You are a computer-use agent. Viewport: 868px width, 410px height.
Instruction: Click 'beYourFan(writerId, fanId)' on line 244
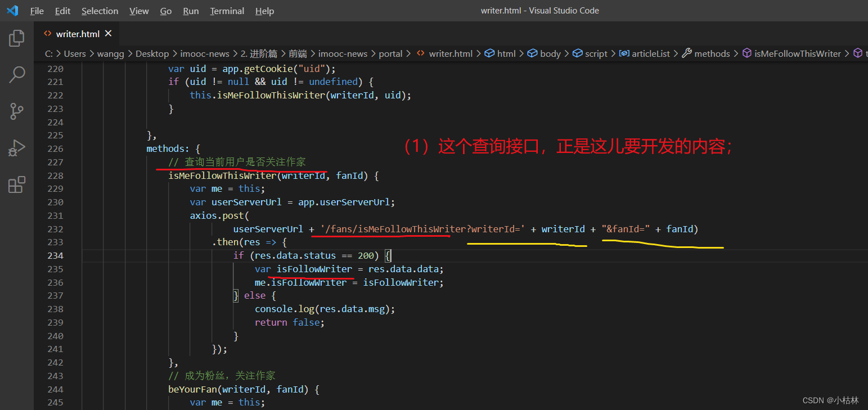[240, 389]
